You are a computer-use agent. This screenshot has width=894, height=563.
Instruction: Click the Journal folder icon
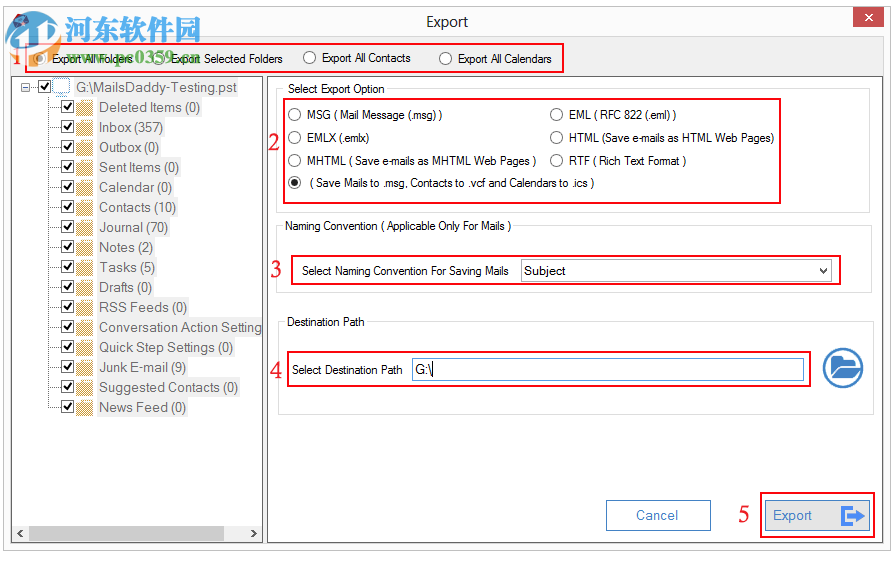[x=84, y=227]
